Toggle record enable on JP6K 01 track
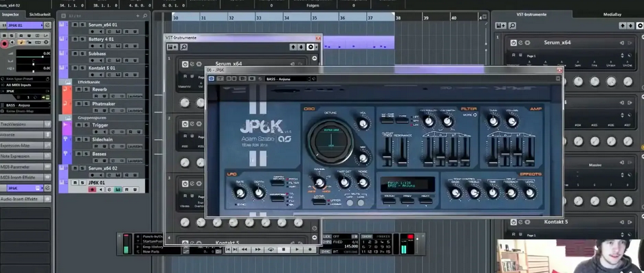This screenshot has width=644, height=273. [92, 189]
